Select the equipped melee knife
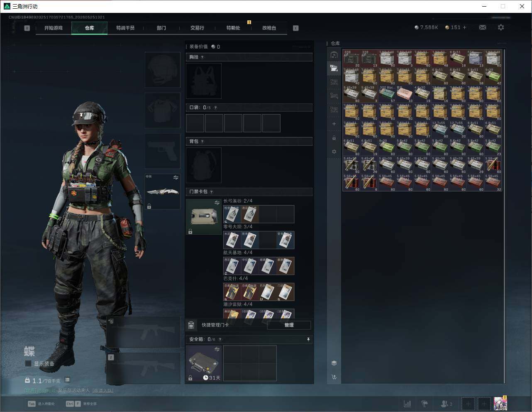The image size is (532, 412). tap(162, 191)
